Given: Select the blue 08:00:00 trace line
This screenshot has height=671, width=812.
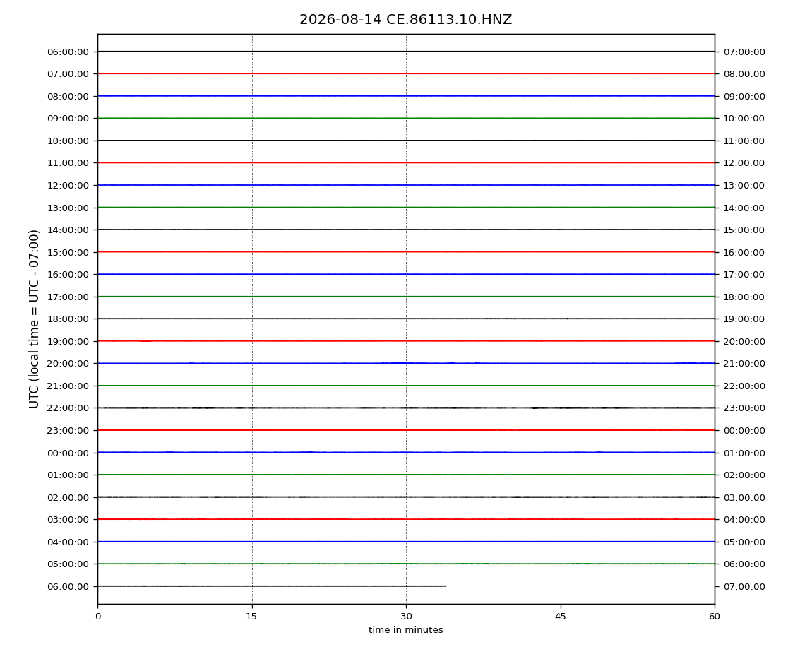Looking at the screenshot, I should (406, 96).
